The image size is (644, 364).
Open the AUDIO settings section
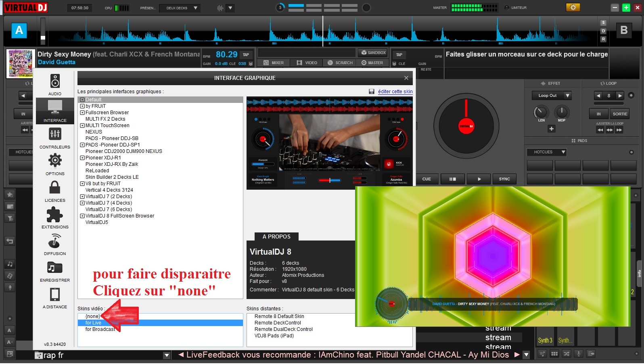pos(55,84)
